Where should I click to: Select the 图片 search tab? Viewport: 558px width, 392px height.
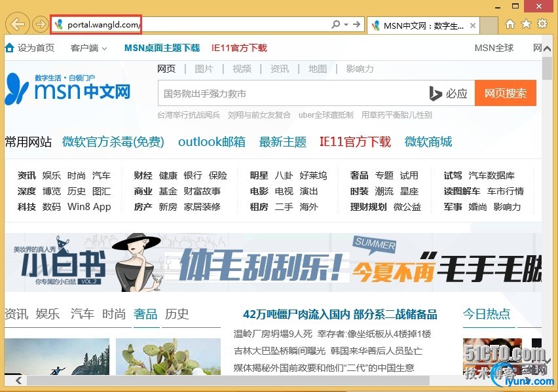[204, 69]
